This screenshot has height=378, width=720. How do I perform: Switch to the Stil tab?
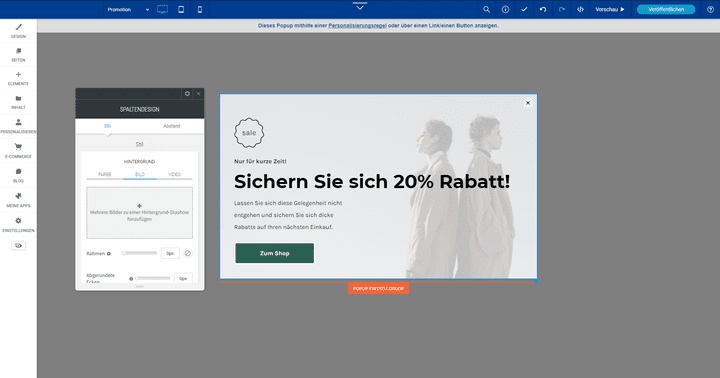(107, 126)
